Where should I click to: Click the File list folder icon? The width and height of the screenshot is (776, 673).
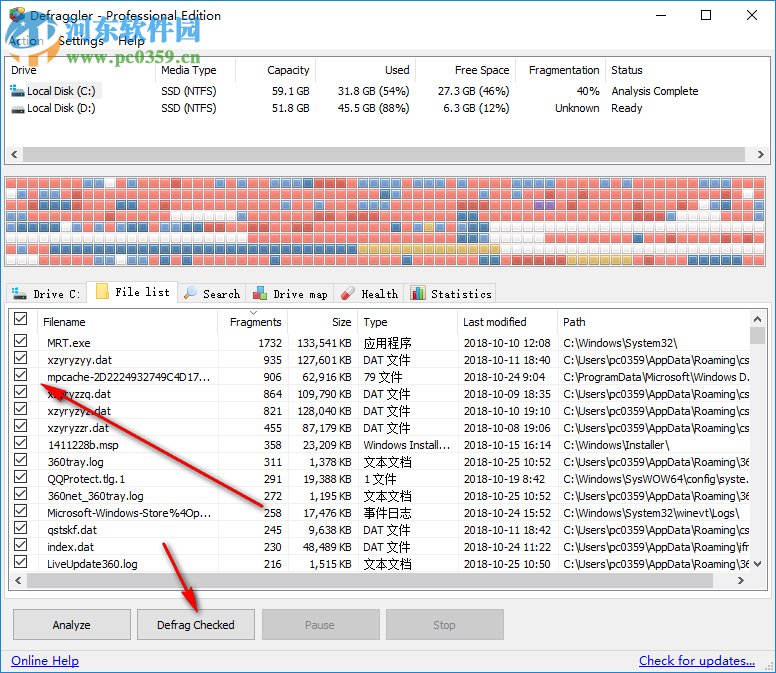coord(102,291)
